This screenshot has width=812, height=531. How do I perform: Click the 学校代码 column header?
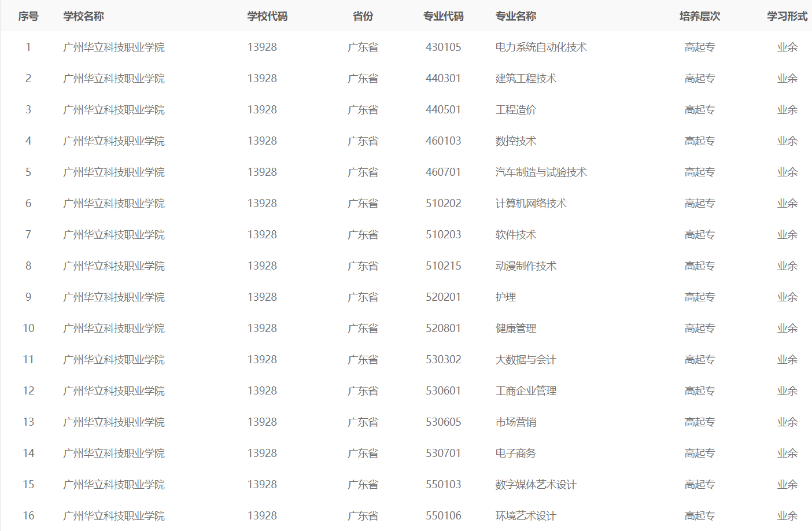tap(267, 16)
